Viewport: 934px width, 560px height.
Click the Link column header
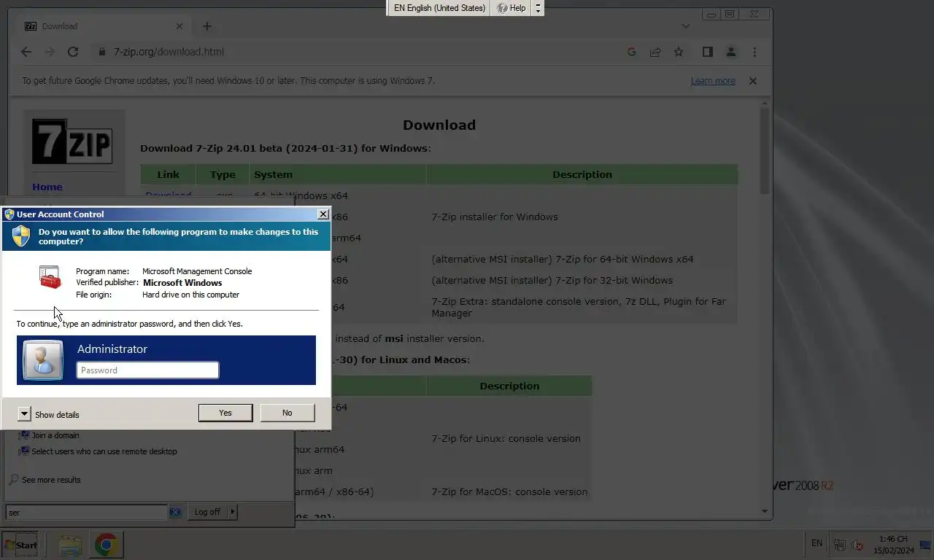(168, 174)
